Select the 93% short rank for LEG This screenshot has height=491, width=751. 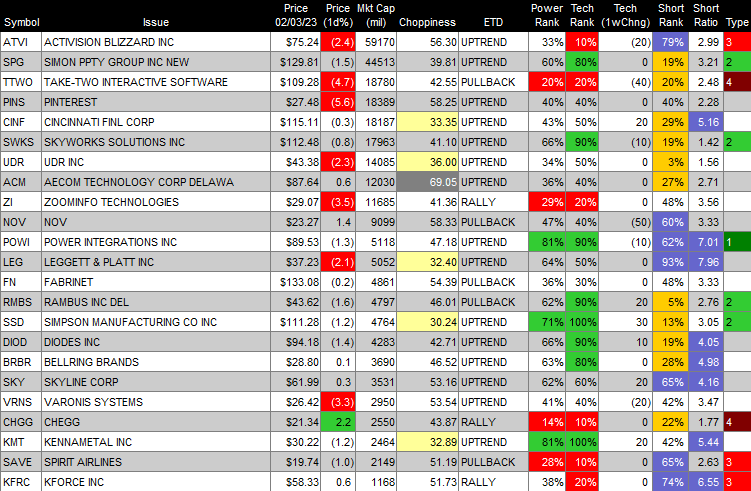[x=671, y=263]
